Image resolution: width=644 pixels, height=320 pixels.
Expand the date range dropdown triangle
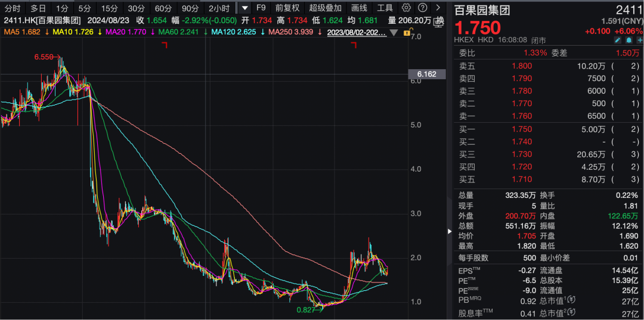[393, 32]
